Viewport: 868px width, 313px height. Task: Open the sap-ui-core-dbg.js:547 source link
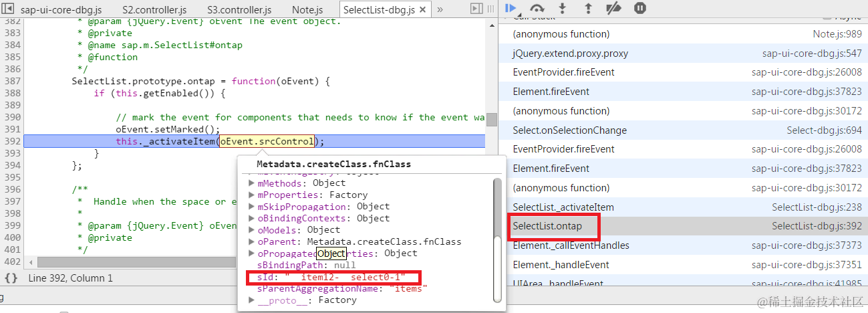pyautogui.click(x=812, y=54)
